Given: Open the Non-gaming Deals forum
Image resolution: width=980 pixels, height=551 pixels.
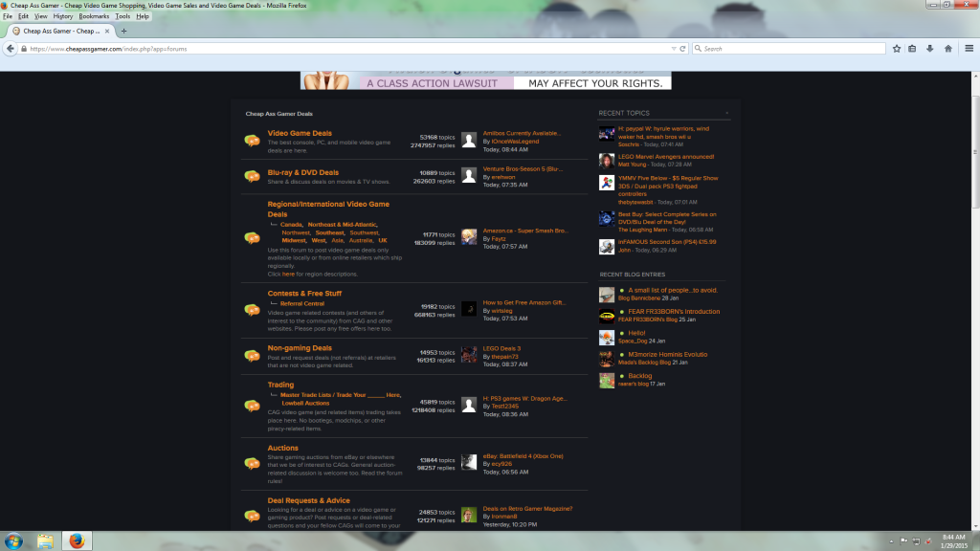Looking at the screenshot, I should pyautogui.click(x=300, y=348).
